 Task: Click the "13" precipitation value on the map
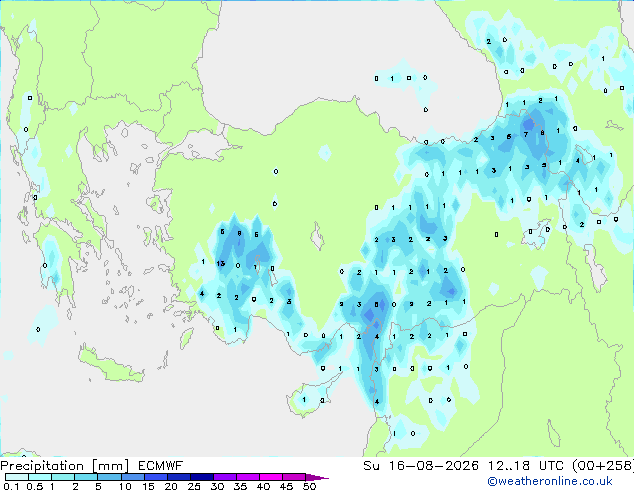tap(220, 264)
